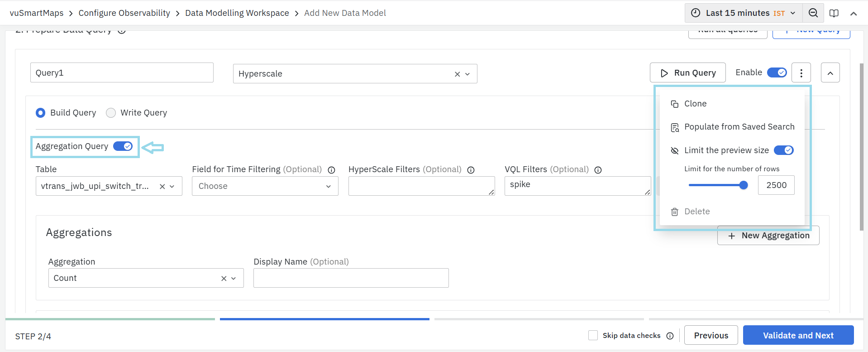Click info icon beside Skip data checks
The image size is (868, 352).
(x=670, y=336)
